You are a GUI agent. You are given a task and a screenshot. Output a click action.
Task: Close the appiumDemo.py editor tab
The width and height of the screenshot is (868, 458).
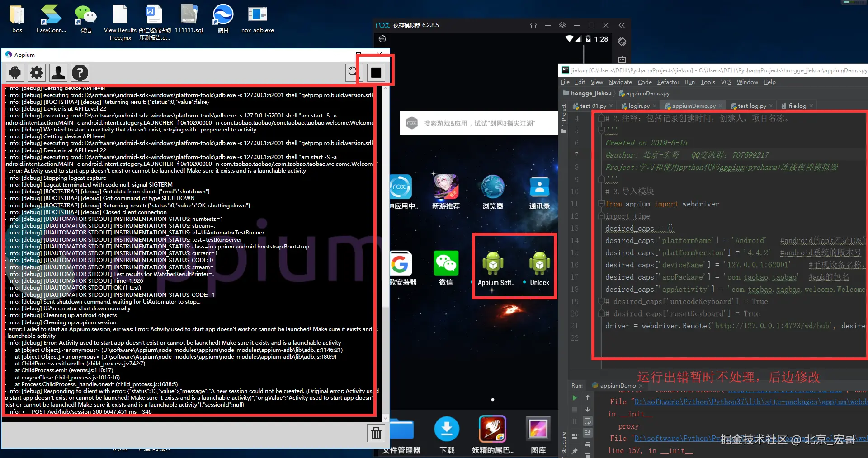[x=721, y=106]
